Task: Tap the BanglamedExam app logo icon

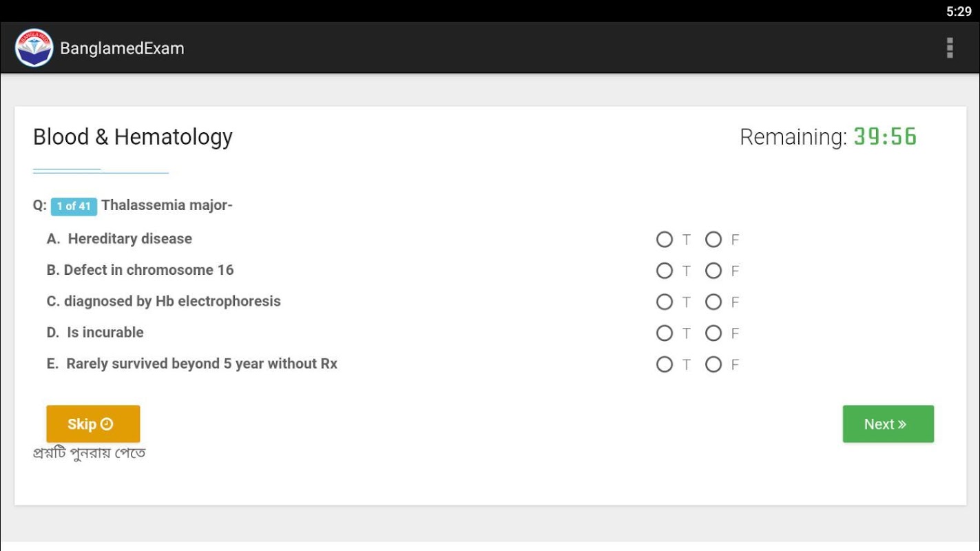Action: [x=34, y=48]
